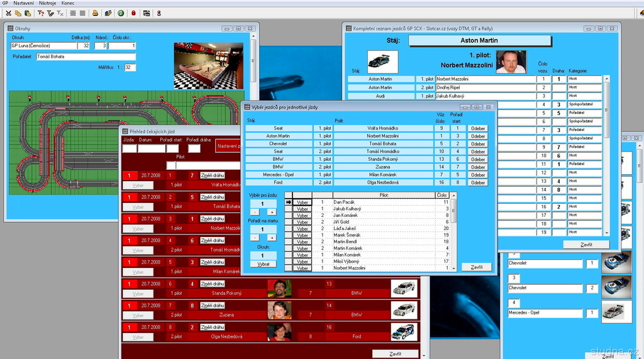Viewport: 644px width, 359px height.
Task: Click the filter with question mark icon
Action: pos(41,13)
